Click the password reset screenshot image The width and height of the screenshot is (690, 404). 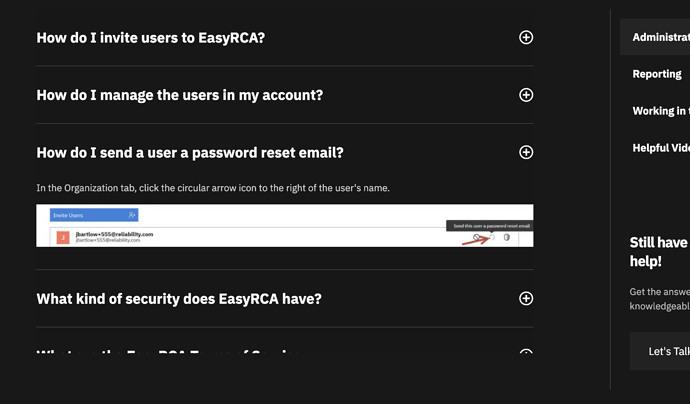pos(285,226)
